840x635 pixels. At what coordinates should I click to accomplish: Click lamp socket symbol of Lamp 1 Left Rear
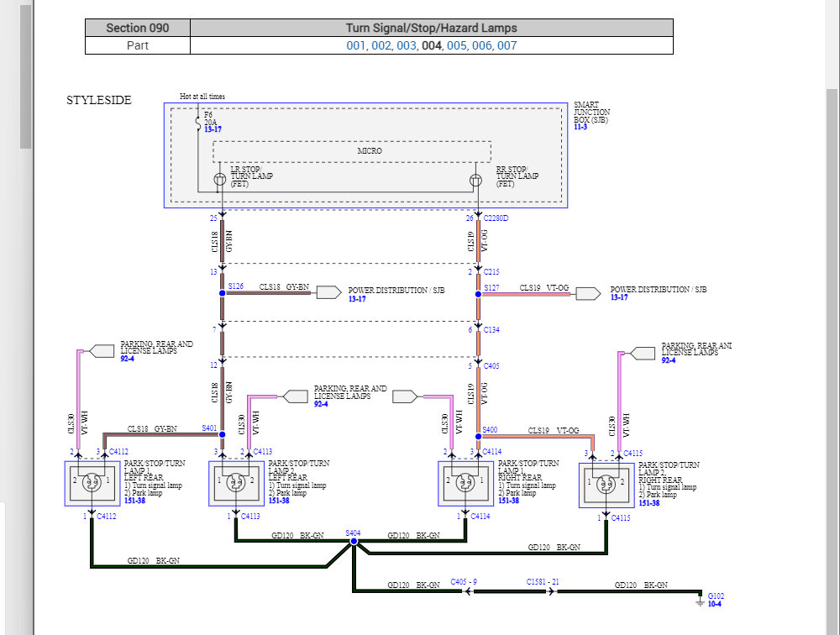tap(92, 483)
